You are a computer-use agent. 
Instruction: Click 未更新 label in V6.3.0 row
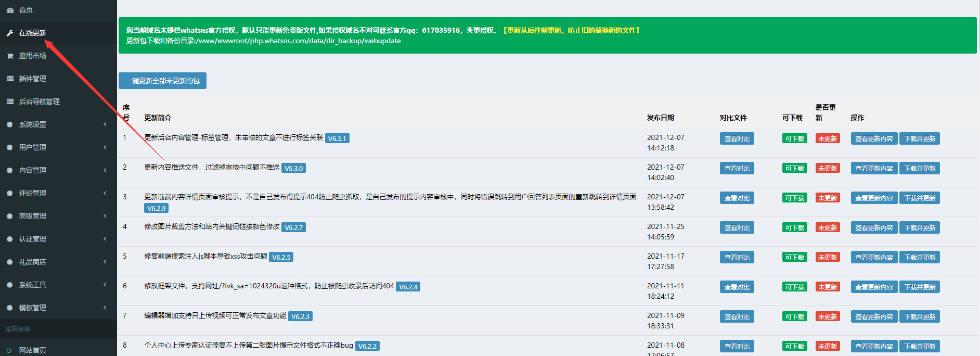(x=828, y=169)
